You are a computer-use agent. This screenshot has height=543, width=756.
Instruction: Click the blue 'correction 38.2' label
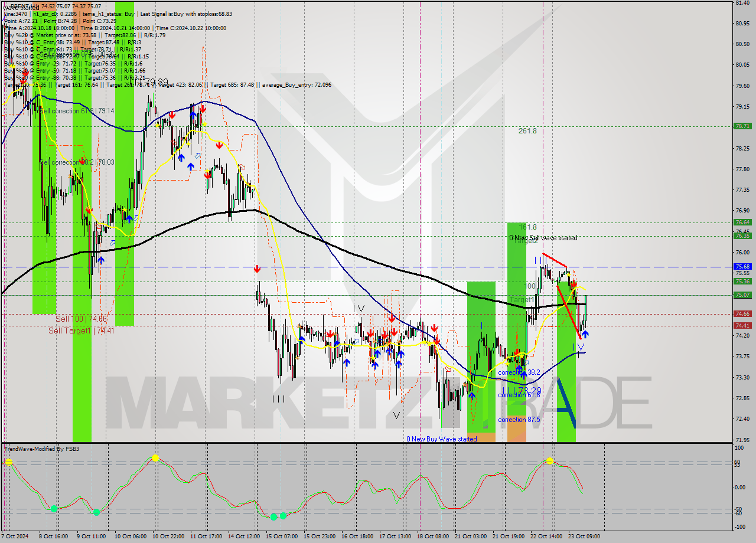point(519,373)
